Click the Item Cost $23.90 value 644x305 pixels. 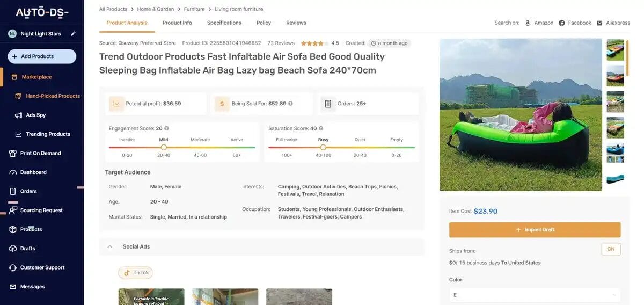pyautogui.click(x=485, y=212)
